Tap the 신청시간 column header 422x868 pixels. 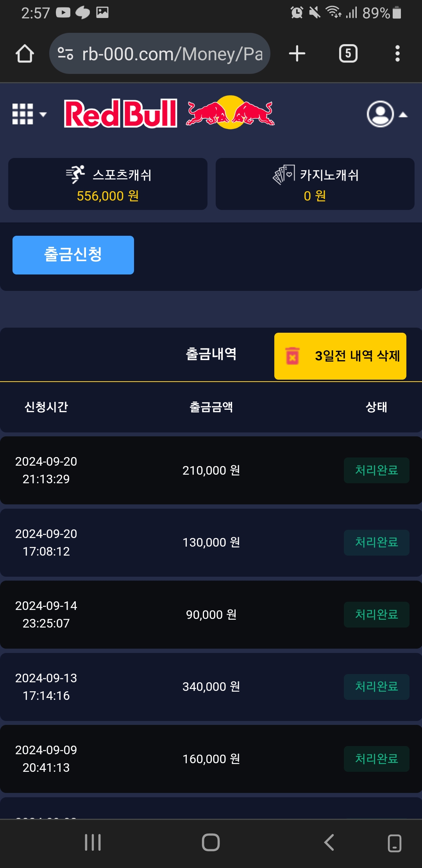coord(46,407)
